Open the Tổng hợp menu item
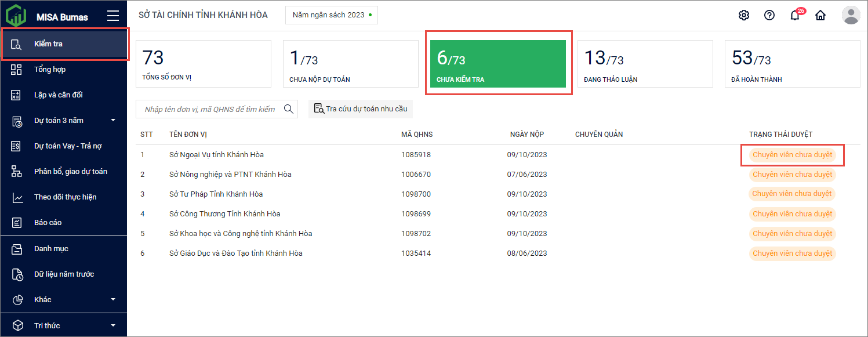This screenshot has width=868, height=337. coord(50,70)
